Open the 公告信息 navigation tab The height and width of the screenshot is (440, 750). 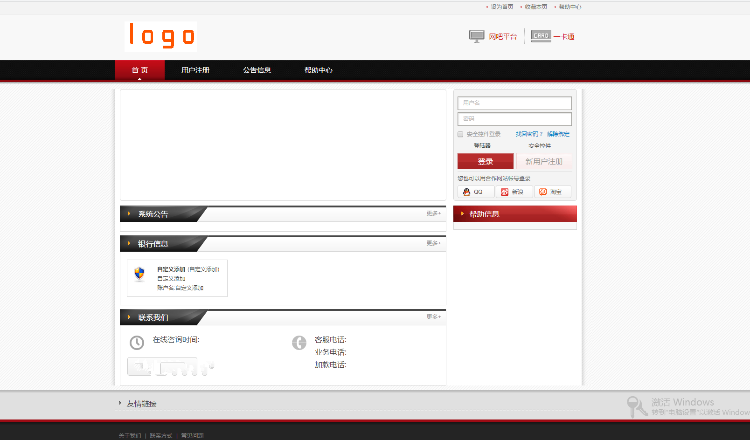(257, 70)
